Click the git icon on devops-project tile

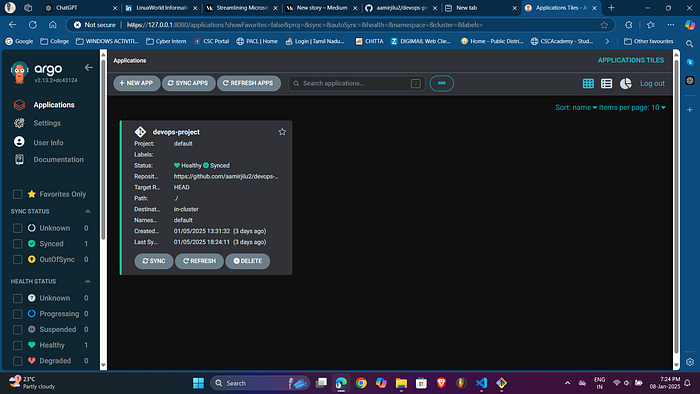tap(140, 132)
